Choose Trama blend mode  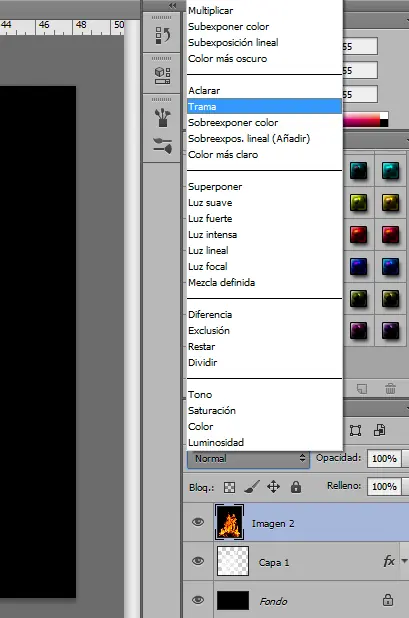coord(264,106)
